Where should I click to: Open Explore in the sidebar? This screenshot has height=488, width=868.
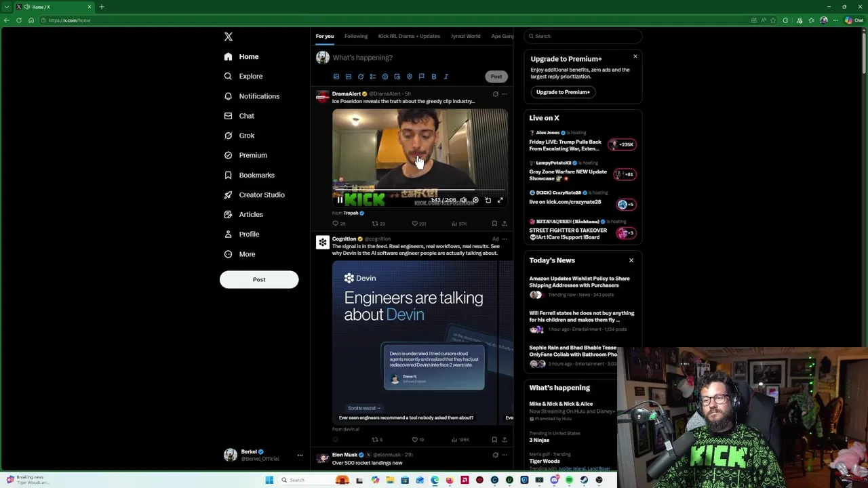[x=243, y=77]
